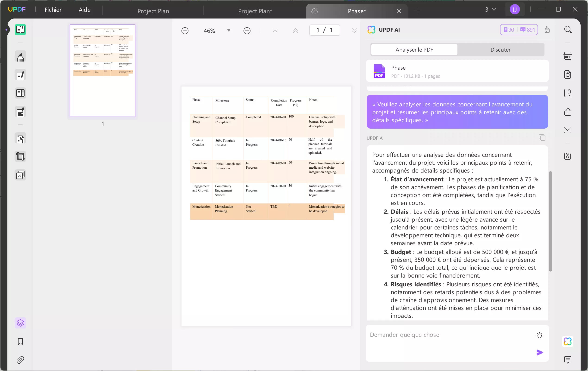The width and height of the screenshot is (588, 371).
Task: Open the zoom percentage dropdown
Action: [x=228, y=31]
